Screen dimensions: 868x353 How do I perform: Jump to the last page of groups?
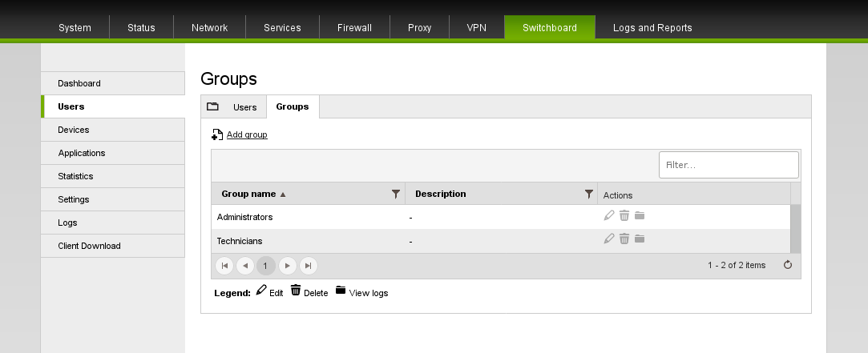308,265
